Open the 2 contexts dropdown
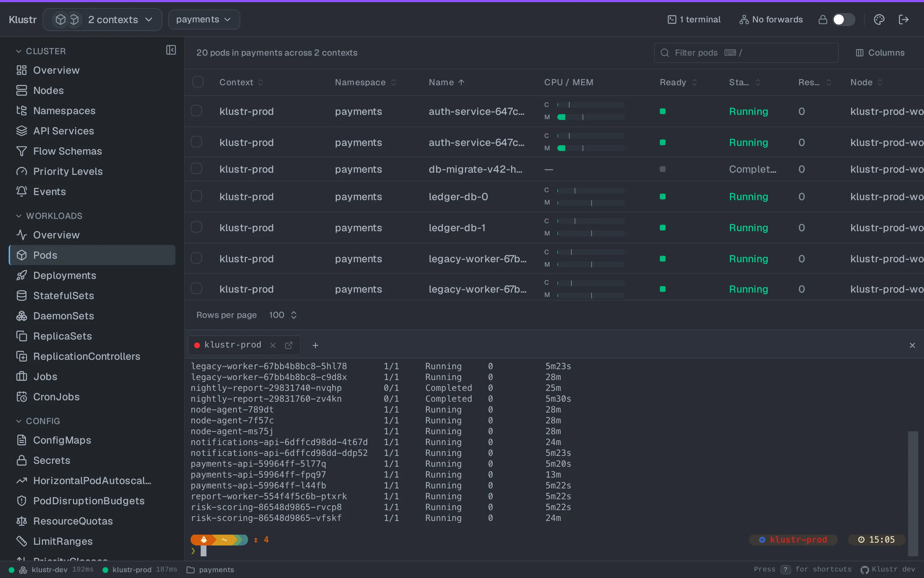 pyautogui.click(x=103, y=20)
